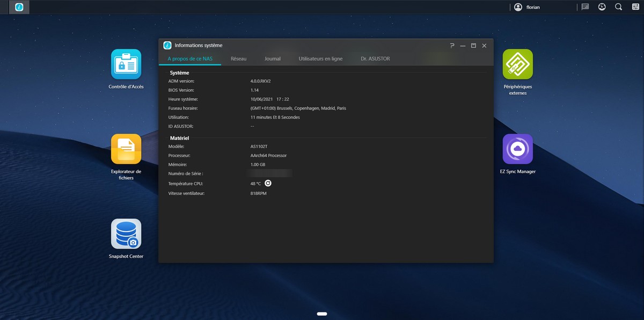This screenshot has height=320, width=644.
Task: Open the Snapshot Center app
Action: tap(126, 234)
